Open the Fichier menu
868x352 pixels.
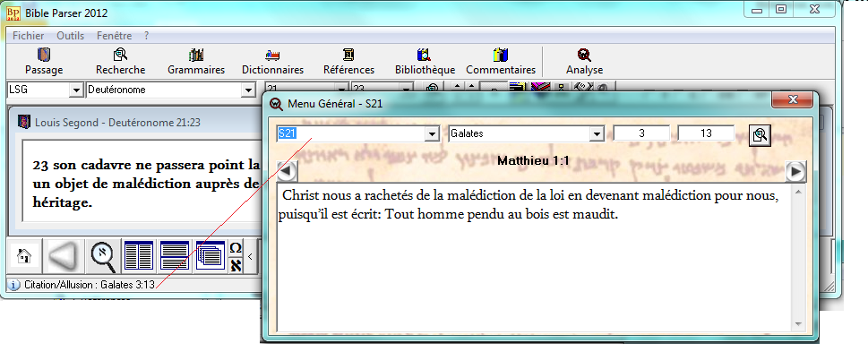click(x=29, y=36)
